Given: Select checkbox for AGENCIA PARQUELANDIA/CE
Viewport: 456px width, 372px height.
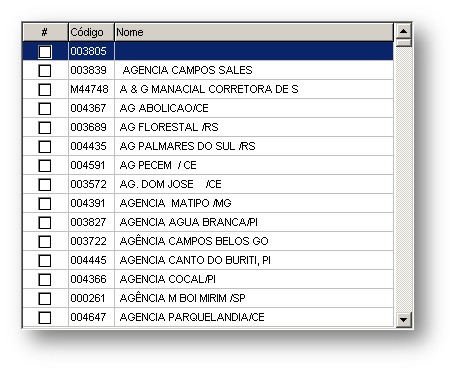Looking at the screenshot, I should 45,318.
